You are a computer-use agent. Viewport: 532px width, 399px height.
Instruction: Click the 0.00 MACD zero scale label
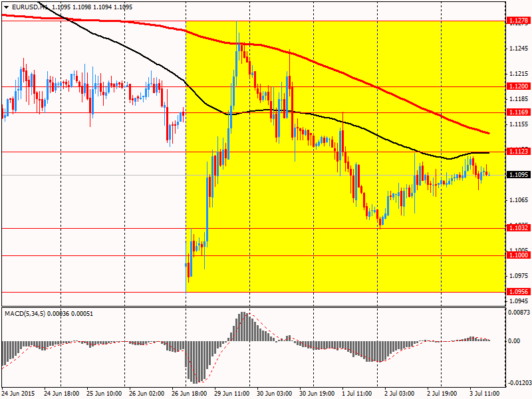(515, 341)
